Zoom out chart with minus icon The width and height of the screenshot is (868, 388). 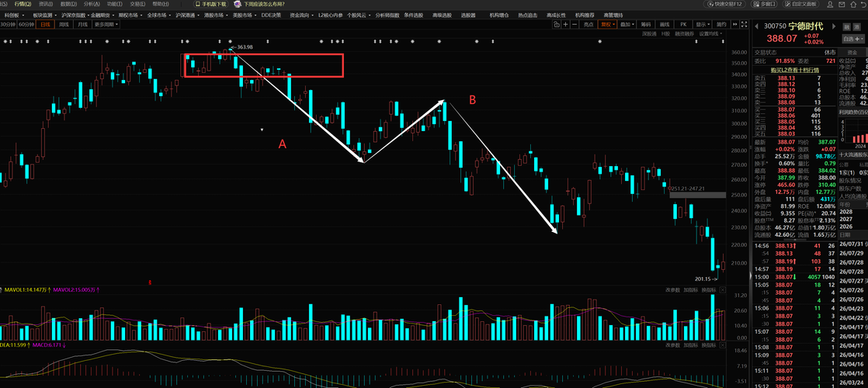(x=575, y=24)
